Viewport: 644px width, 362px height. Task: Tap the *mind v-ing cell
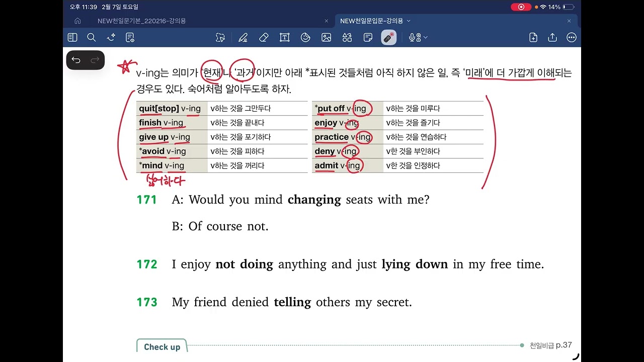(x=172, y=165)
